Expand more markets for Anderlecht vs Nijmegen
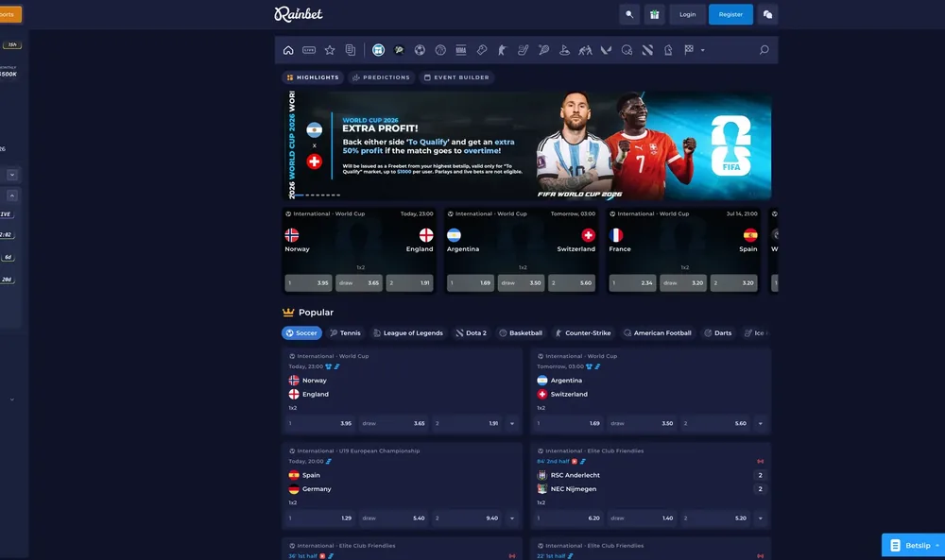Viewport: 945px width, 560px height. click(x=761, y=518)
